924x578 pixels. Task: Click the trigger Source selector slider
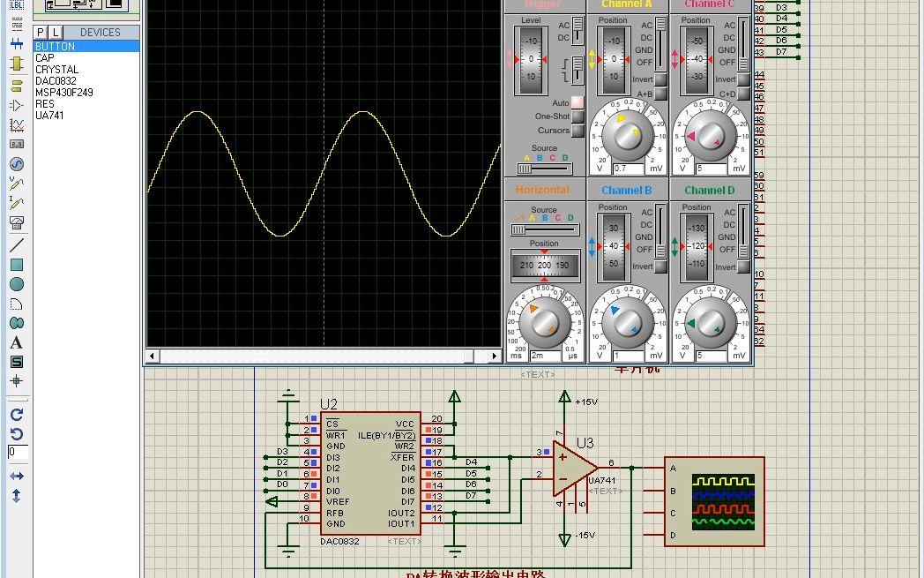click(544, 169)
